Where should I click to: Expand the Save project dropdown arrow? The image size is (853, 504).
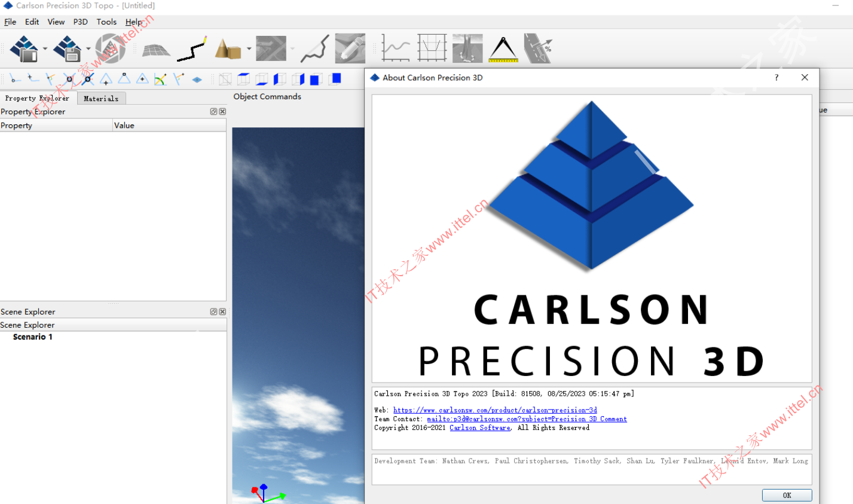(x=88, y=49)
